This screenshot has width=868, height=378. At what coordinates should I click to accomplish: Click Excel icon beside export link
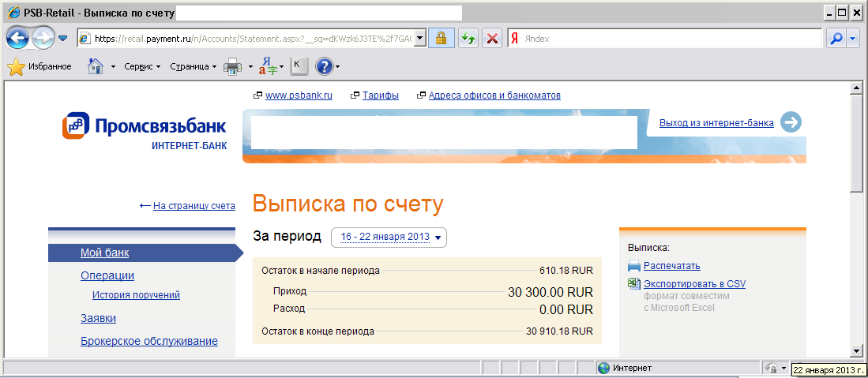pos(633,284)
